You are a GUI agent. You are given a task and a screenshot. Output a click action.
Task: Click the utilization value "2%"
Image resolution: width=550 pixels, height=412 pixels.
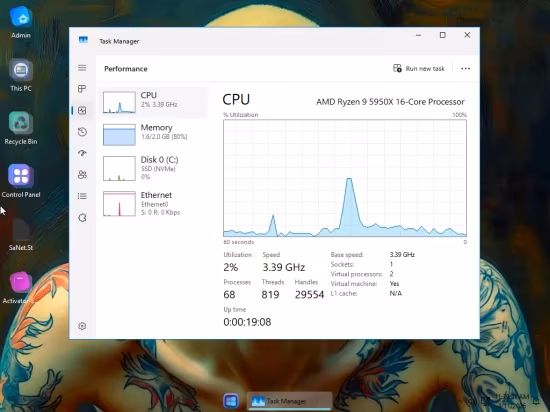click(230, 268)
